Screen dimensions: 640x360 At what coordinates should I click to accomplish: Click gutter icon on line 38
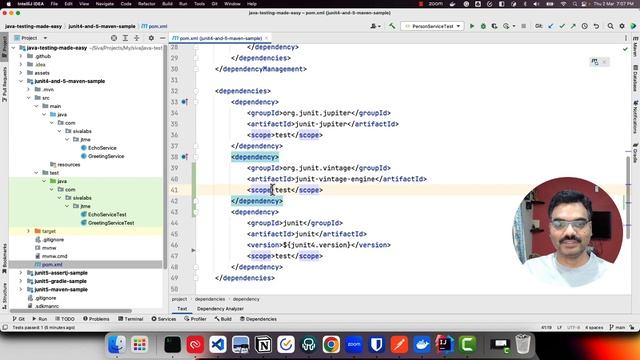pyautogui.click(x=184, y=157)
